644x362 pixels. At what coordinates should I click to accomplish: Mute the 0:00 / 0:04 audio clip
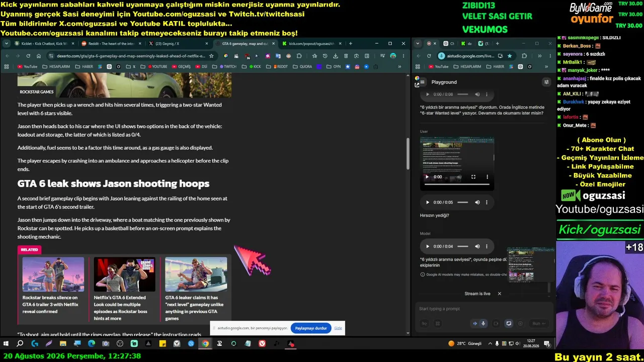coord(477,246)
